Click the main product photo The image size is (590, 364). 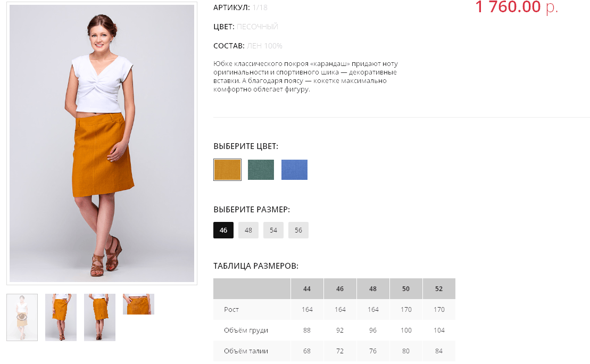tap(102, 143)
